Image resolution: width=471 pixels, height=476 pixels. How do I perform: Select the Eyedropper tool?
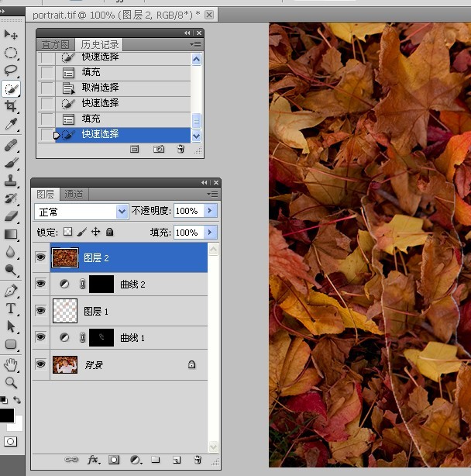pyautogui.click(x=11, y=124)
